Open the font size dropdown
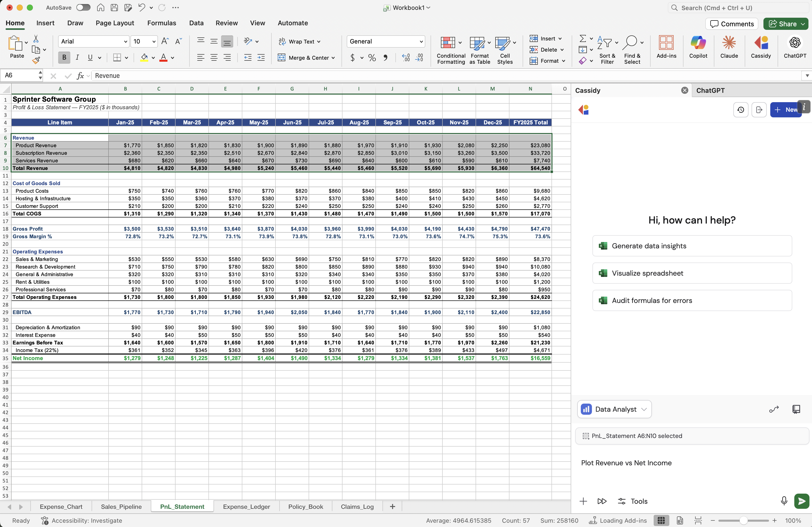Screen dimensions: 812x527 [x=154, y=41]
